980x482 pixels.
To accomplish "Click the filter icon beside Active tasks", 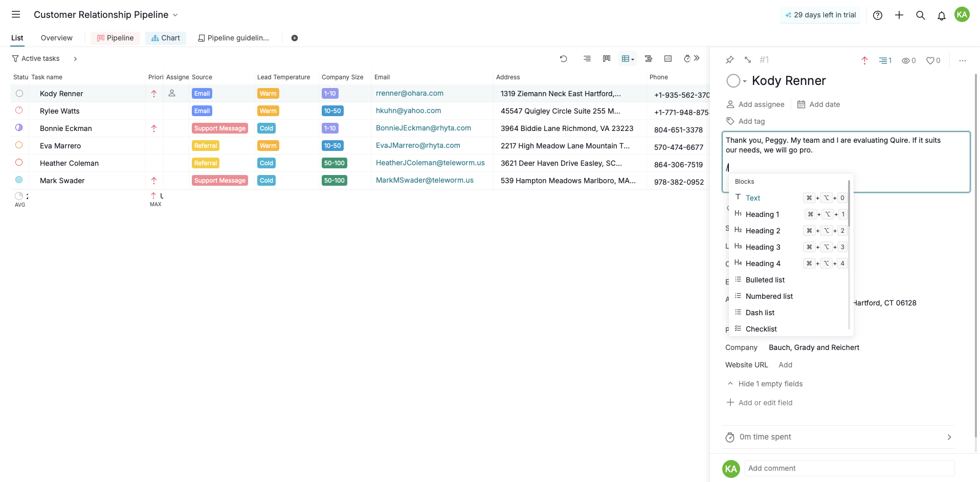I will [15, 59].
